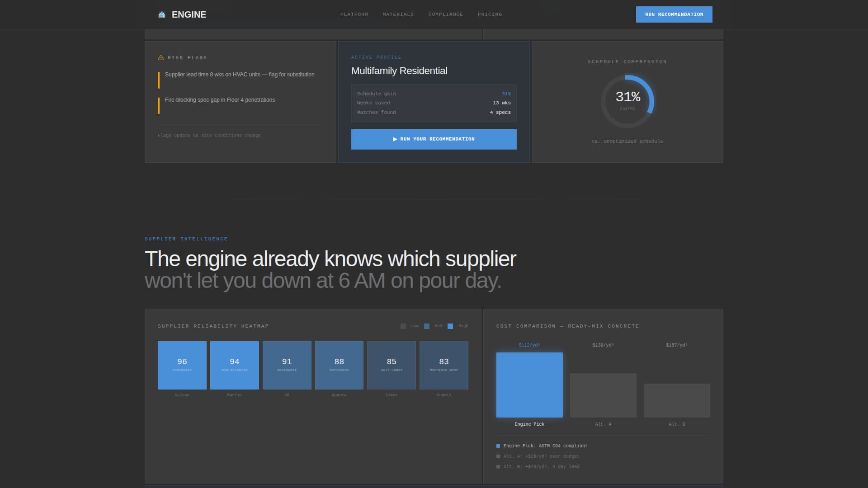Select the fire-blocking spec gap flag
Image resolution: width=868 pixels, height=488 pixels.
240,105
